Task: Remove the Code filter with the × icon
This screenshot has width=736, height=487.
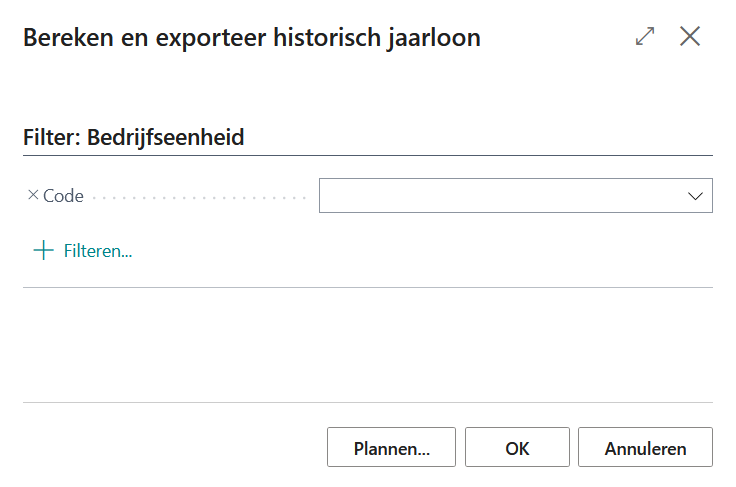Action: click(33, 196)
